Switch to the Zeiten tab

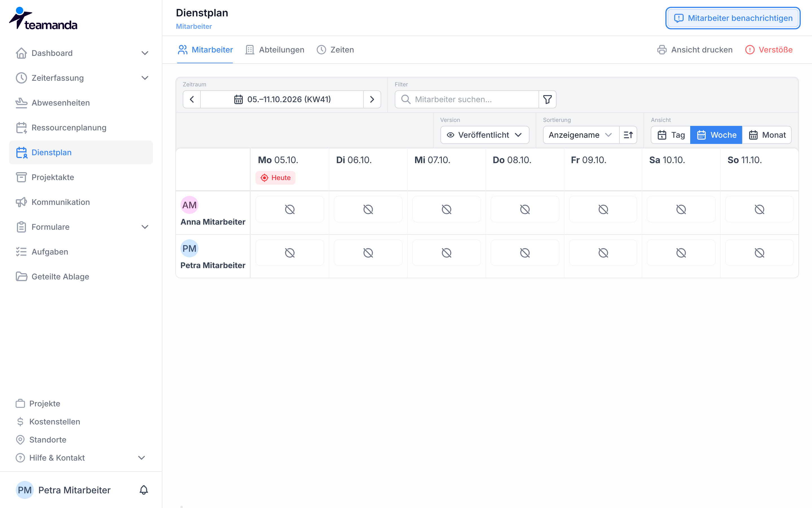[335, 50]
